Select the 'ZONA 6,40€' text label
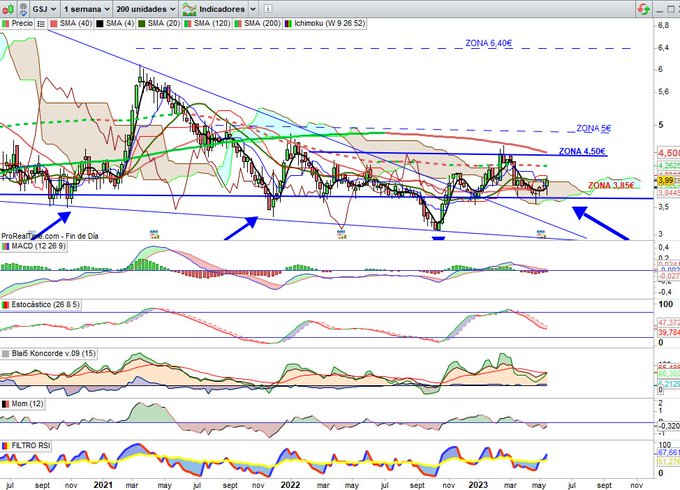Screen dimensions: 680x490 (x=488, y=43)
